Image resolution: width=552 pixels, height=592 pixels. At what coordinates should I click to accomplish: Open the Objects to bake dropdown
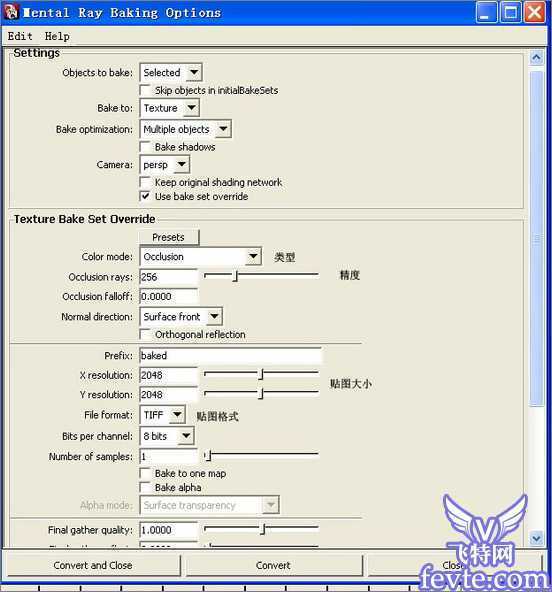point(171,72)
